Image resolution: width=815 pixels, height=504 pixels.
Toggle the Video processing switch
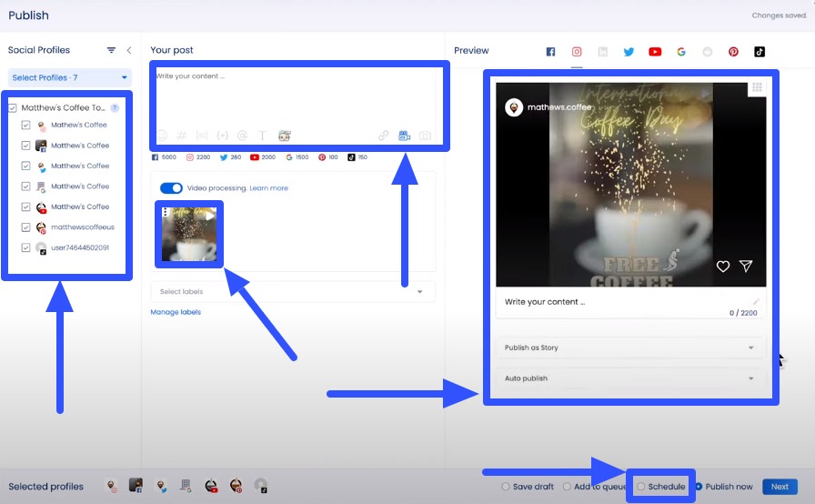(171, 188)
